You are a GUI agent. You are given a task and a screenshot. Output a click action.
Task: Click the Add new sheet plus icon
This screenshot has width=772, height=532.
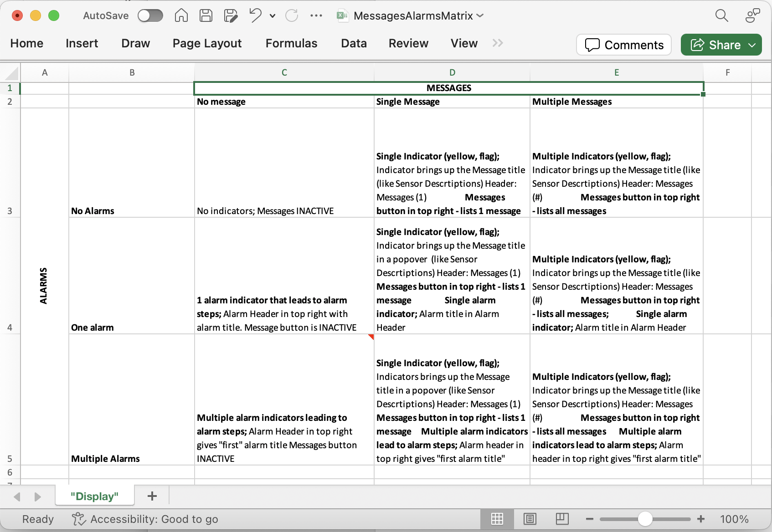click(x=152, y=496)
